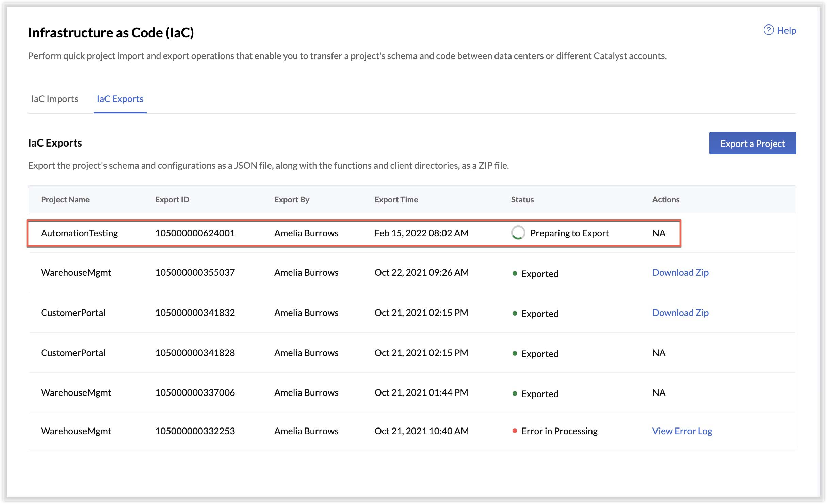Viewport: 827px width, 504px height.
Task: Select the IaC Exports tab
Action: click(120, 99)
